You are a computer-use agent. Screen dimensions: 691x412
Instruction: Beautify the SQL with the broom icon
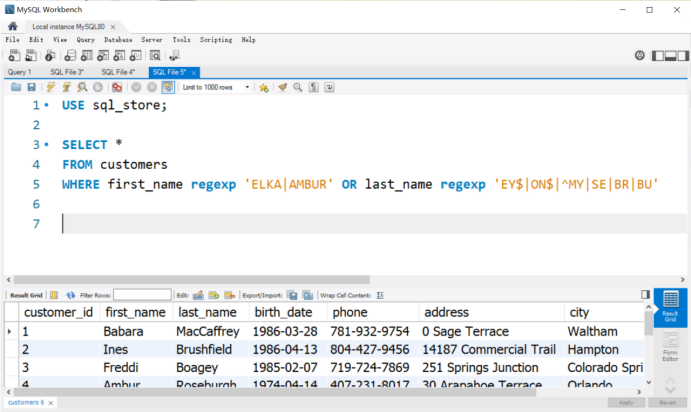point(282,87)
